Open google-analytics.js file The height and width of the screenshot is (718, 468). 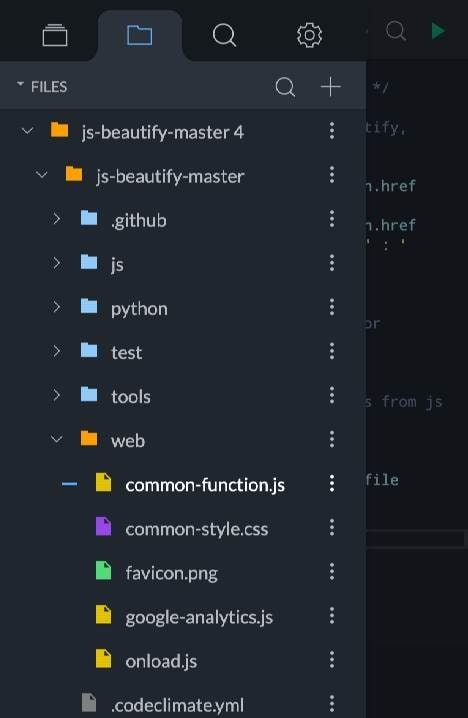[x=199, y=617]
